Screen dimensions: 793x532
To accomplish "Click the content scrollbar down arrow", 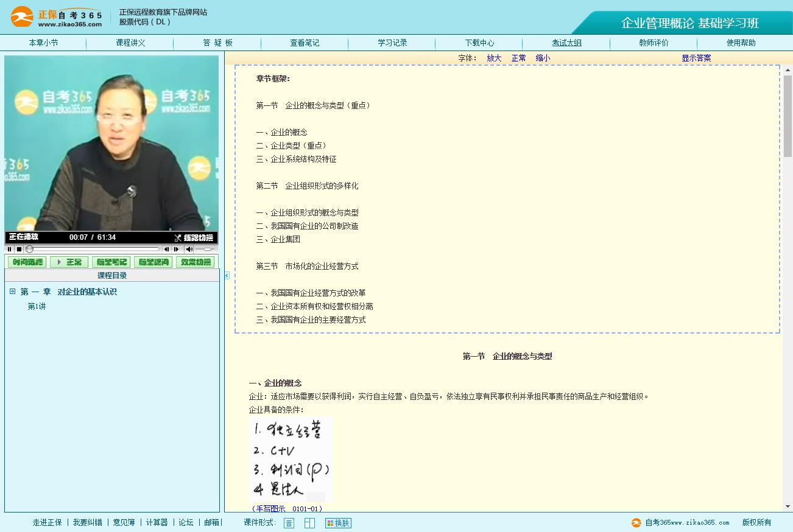I will (x=788, y=506).
